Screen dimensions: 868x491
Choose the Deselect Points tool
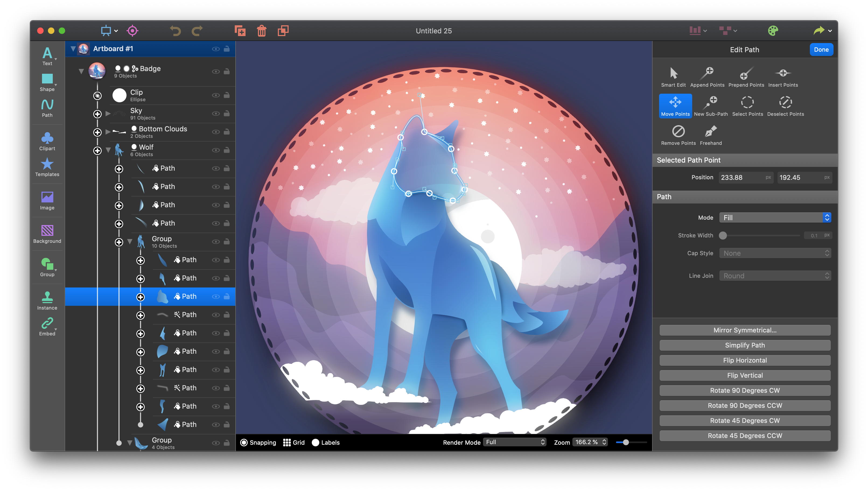pyautogui.click(x=785, y=106)
